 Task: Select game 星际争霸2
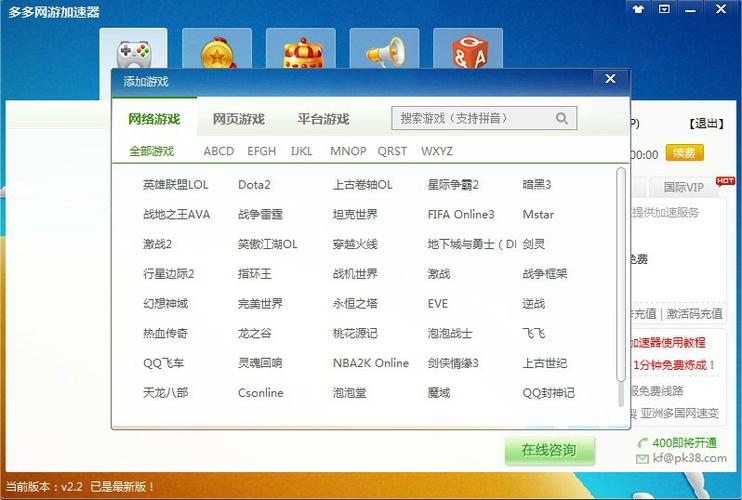pos(453,185)
